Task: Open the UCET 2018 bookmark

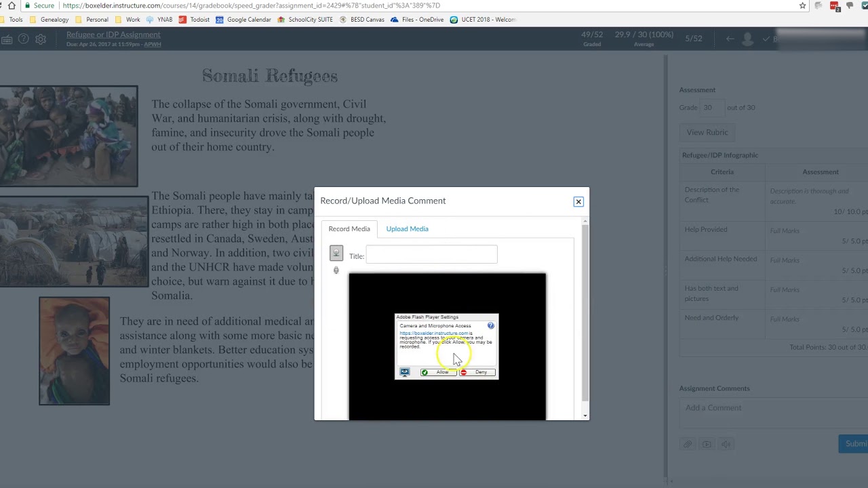Action: [x=483, y=20]
